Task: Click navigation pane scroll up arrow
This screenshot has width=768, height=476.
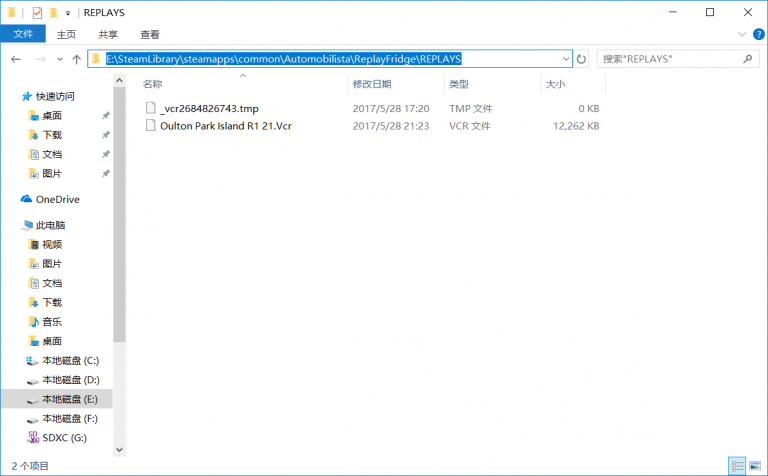Action: click(119, 80)
